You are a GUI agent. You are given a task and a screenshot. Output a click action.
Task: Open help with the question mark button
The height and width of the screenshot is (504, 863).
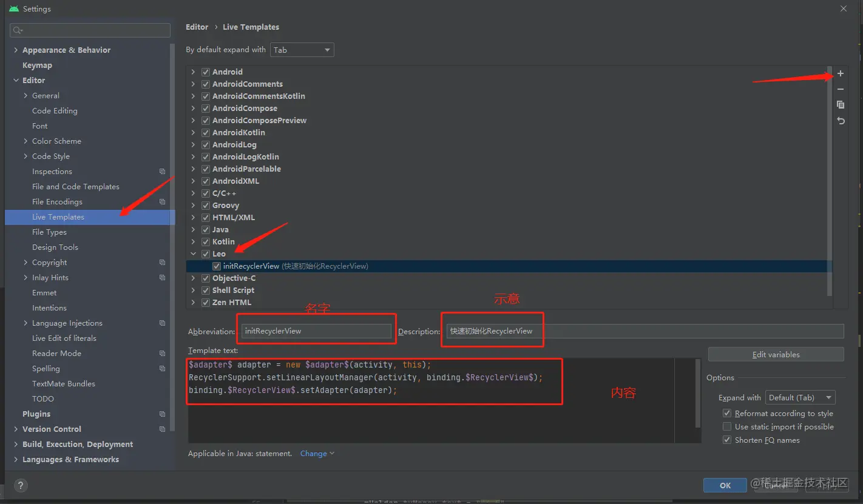[21, 486]
